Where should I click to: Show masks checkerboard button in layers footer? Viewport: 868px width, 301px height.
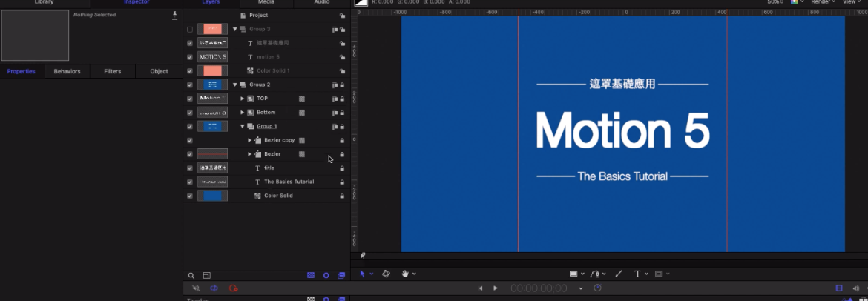[x=311, y=276]
